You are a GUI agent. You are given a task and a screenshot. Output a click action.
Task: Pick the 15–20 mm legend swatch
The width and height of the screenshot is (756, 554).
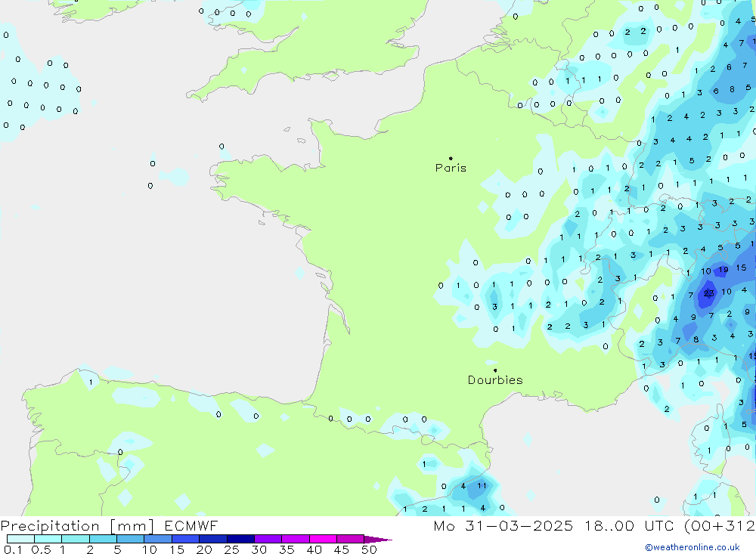click(185, 539)
